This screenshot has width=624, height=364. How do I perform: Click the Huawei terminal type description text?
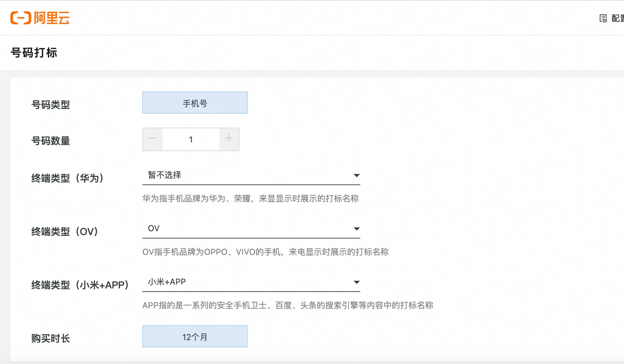click(x=251, y=199)
